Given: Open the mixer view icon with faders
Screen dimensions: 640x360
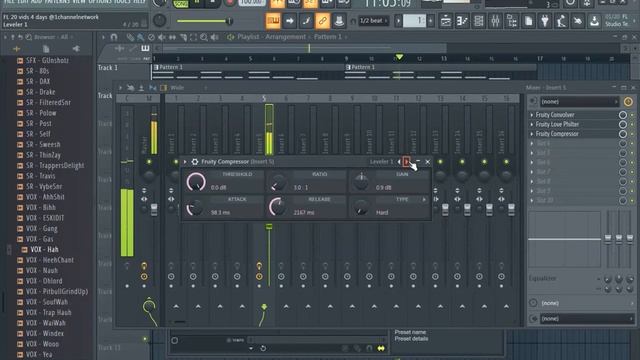Looking at the screenshot, I should [x=495, y=21].
